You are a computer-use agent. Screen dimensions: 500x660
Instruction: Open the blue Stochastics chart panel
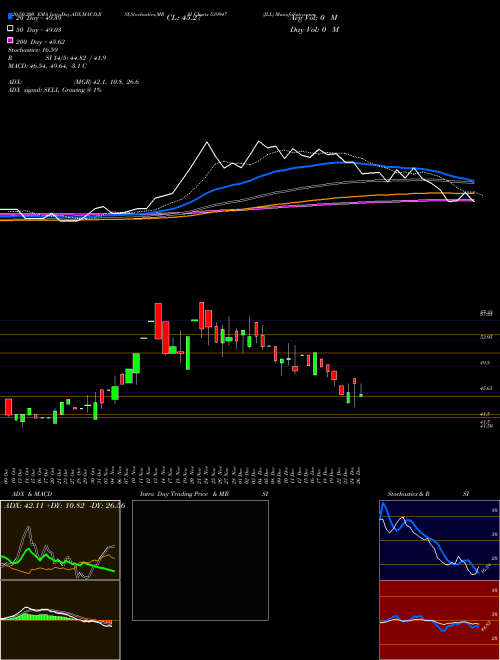439,540
